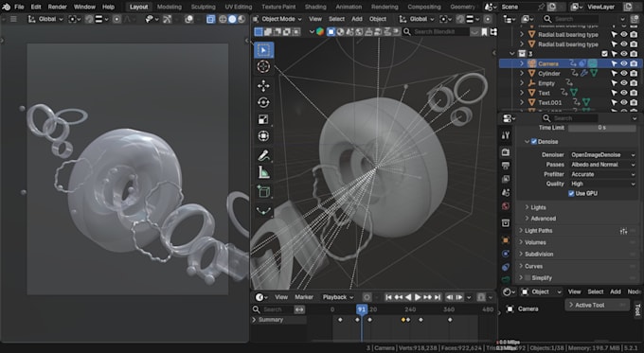
Task: Jump to next keyframe
Action: 428,297
